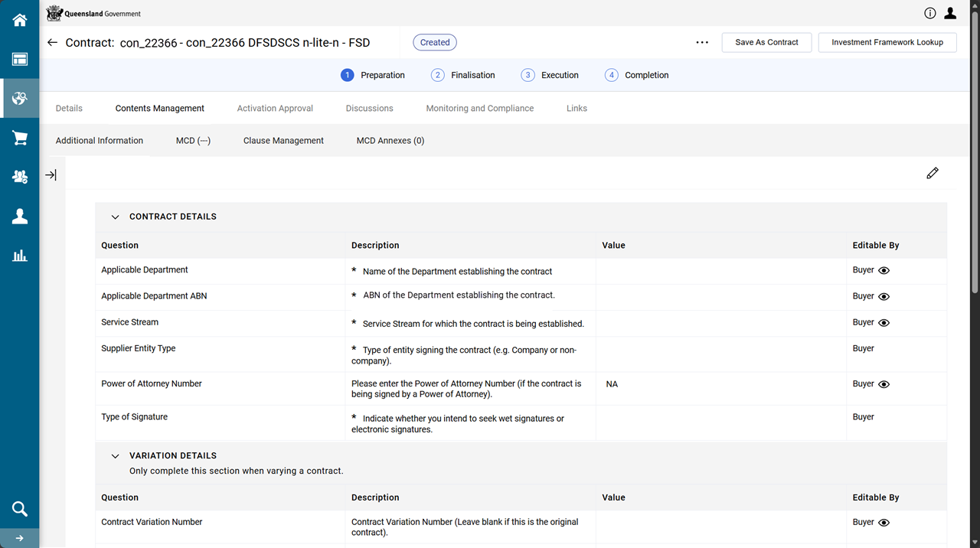
Task: Open the three-dots more options menu
Action: click(702, 43)
